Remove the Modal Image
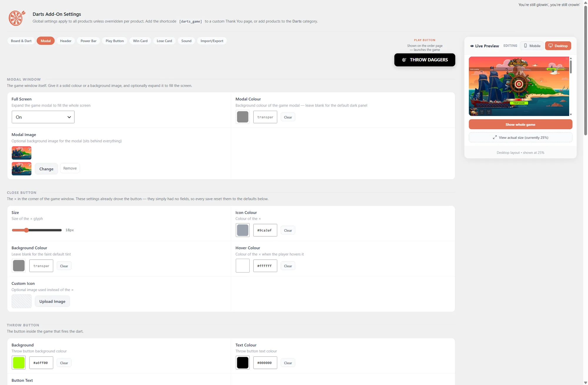Screen dimensions: 588x385 70,168
